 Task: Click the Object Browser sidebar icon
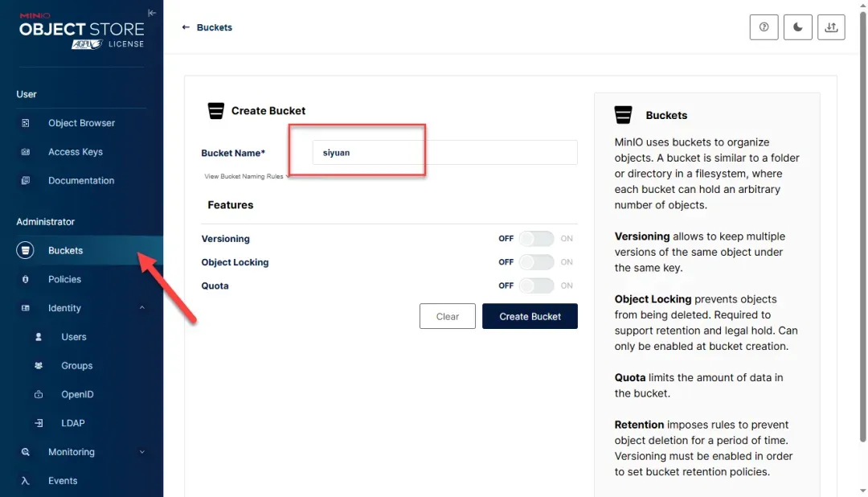click(x=26, y=123)
